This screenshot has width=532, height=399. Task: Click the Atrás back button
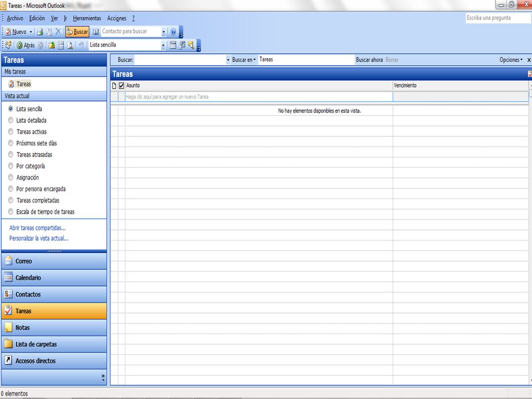point(26,45)
